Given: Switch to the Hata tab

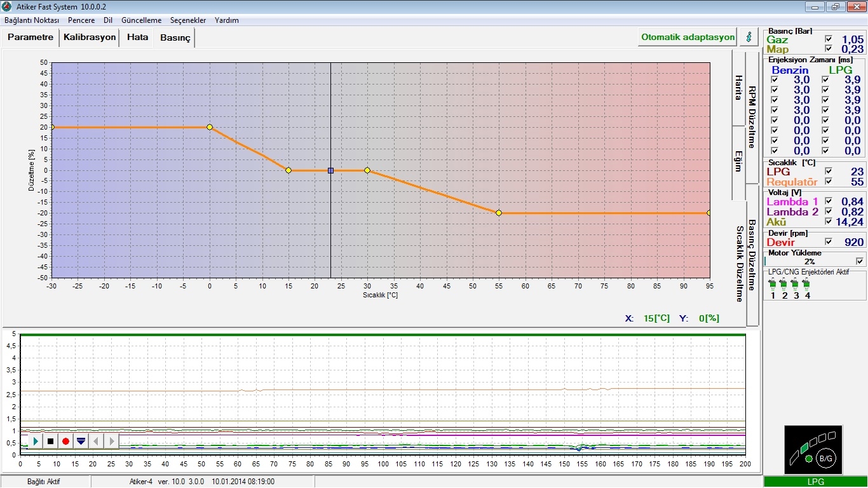Looking at the screenshot, I should (x=137, y=37).
